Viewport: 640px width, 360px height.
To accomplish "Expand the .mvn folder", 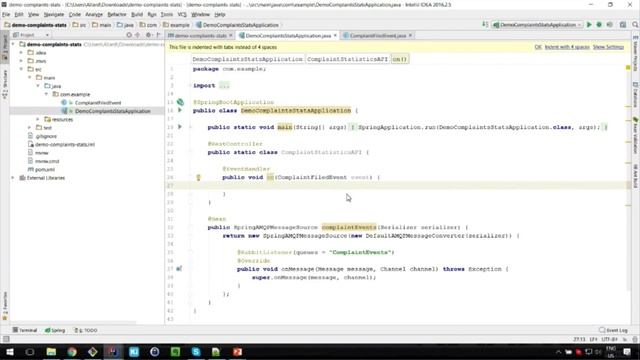I will [21, 61].
